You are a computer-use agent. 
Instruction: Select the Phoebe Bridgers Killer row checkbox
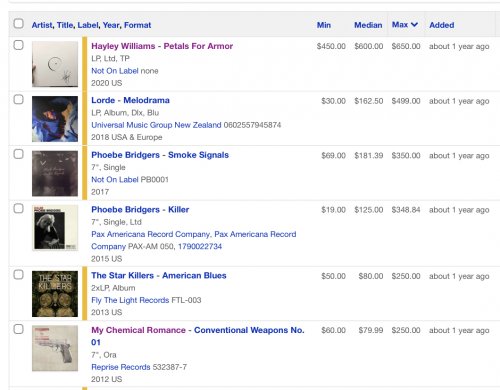19,208
